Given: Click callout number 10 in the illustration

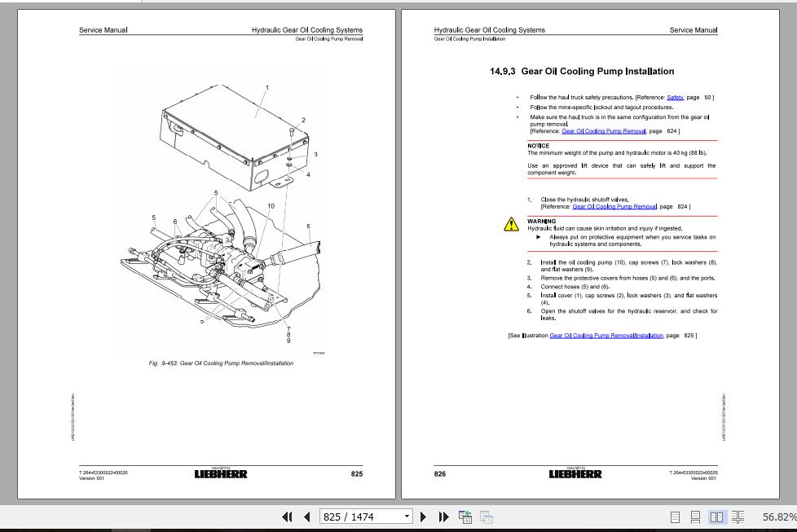Looking at the screenshot, I should 271,206.
